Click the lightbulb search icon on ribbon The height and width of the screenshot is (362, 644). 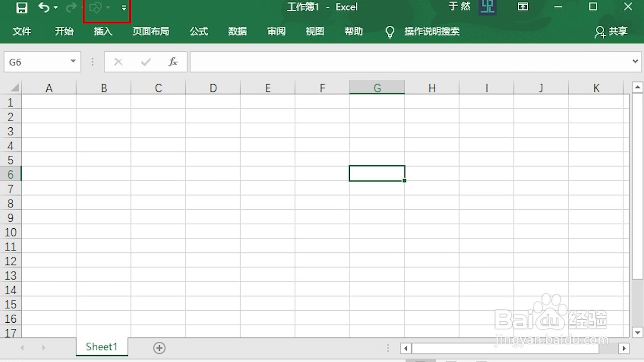click(x=390, y=31)
